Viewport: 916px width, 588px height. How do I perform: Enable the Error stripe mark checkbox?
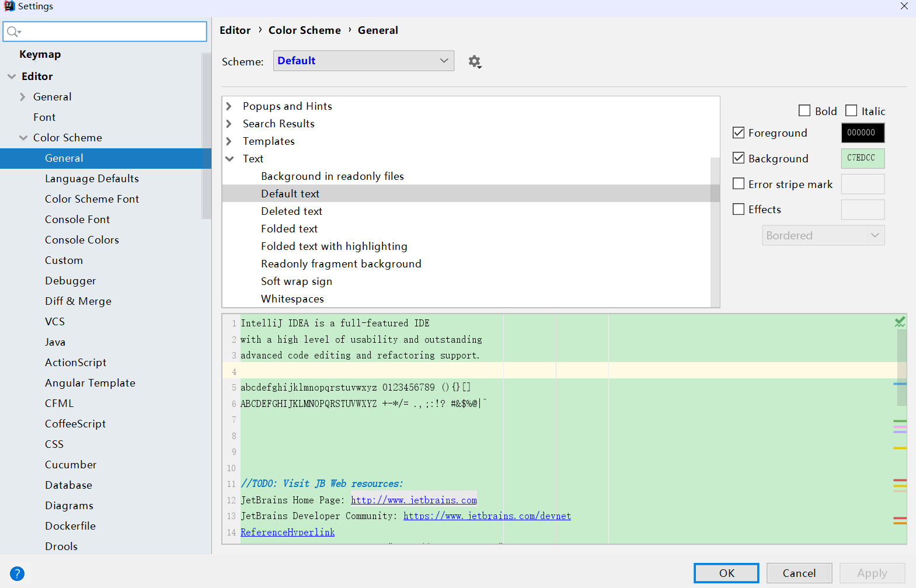[739, 183]
